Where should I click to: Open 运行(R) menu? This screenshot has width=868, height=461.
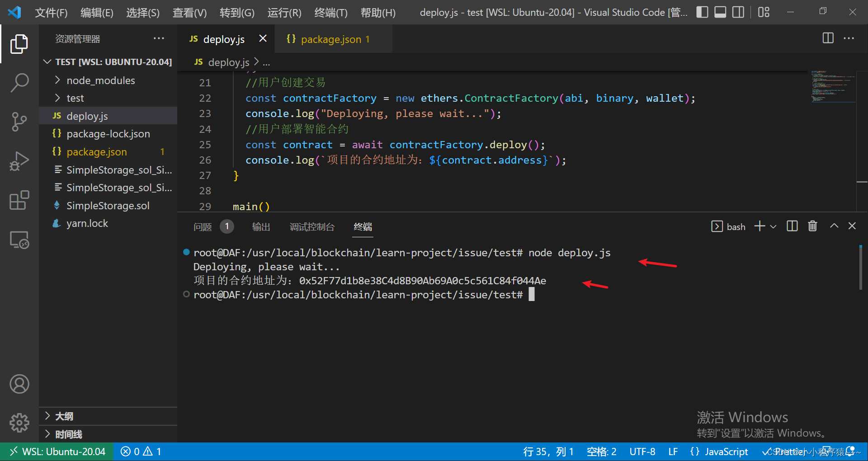[284, 13]
